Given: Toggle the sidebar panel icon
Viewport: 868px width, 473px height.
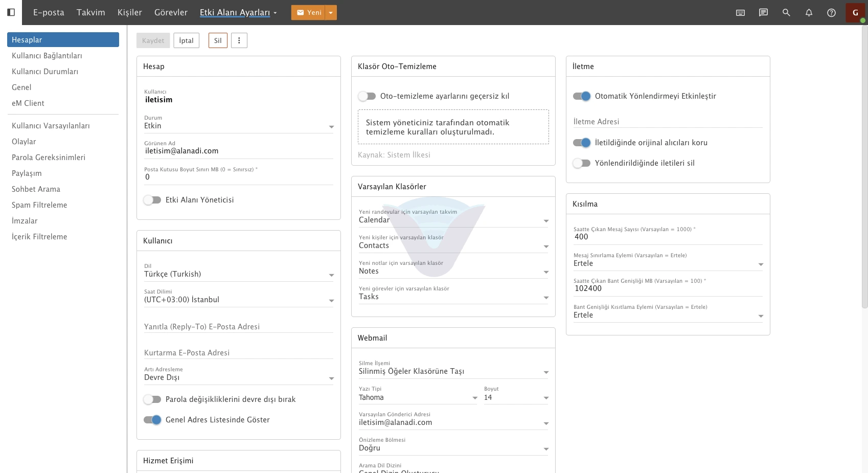Looking at the screenshot, I should point(11,12).
